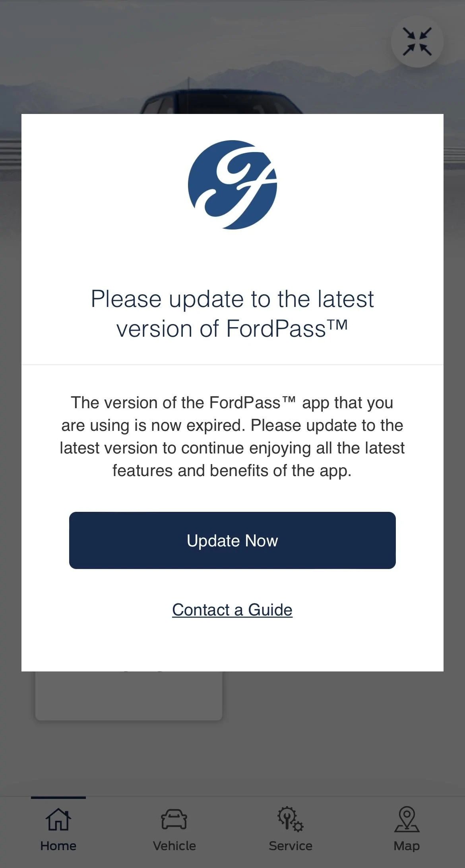The width and height of the screenshot is (465, 868).
Task: Open the Service wrench and gear icon
Action: pyautogui.click(x=290, y=819)
